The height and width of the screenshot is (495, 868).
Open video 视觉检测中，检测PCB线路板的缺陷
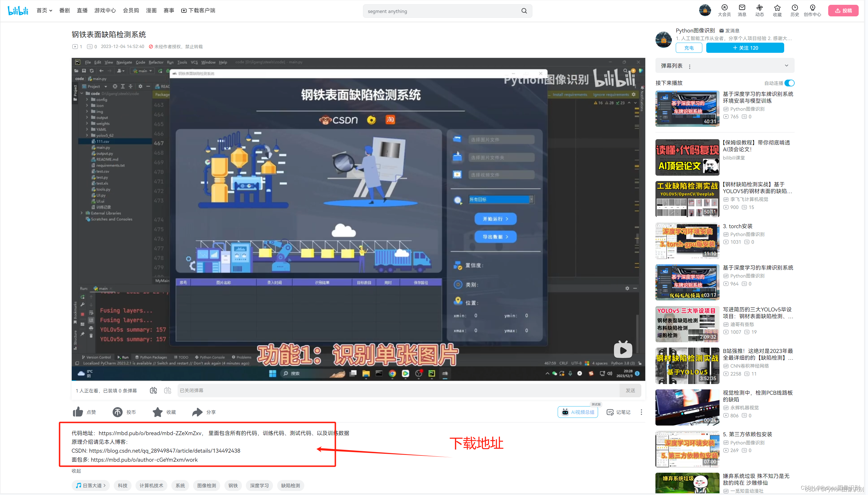coord(758,396)
